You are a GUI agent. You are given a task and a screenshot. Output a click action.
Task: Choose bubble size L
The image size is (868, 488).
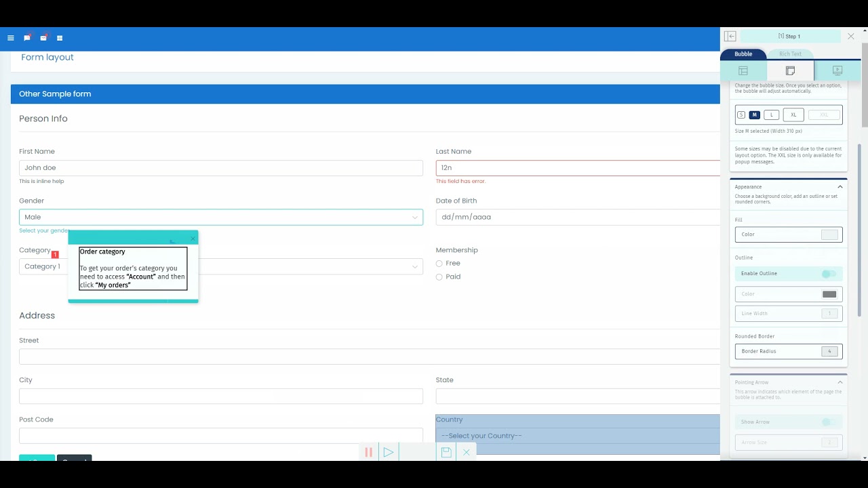click(771, 115)
